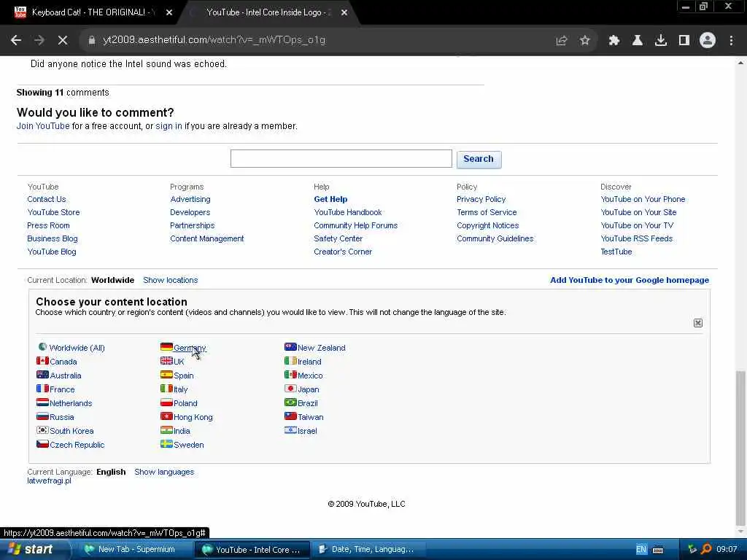Select Netherlands as content location
The height and width of the screenshot is (560, 747).
point(71,403)
